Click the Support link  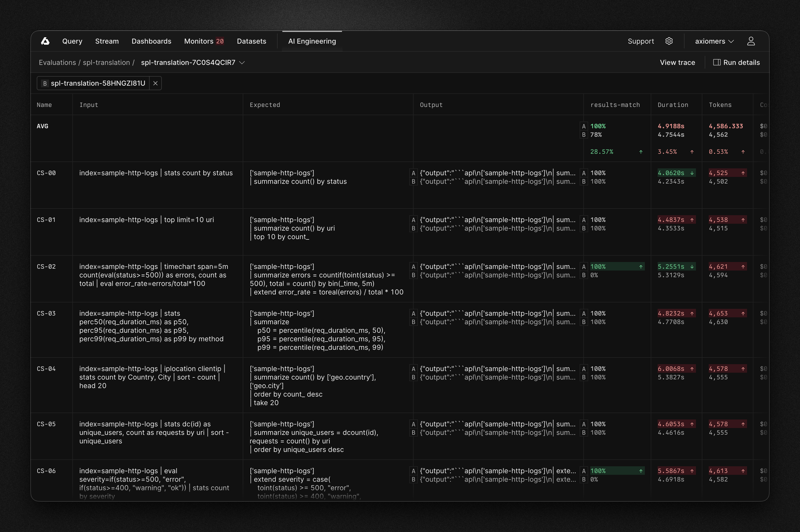tap(641, 41)
